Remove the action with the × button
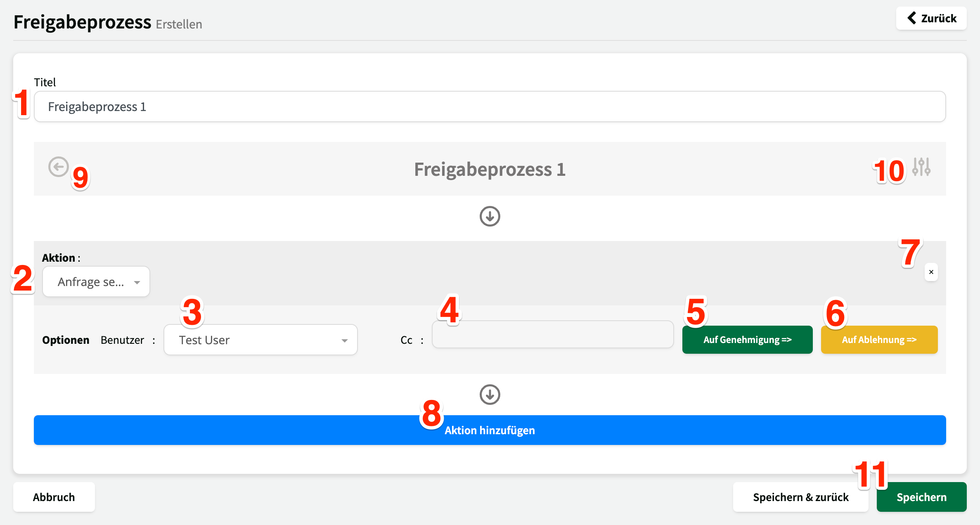The height and width of the screenshot is (525, 980). tap(931, 272)
